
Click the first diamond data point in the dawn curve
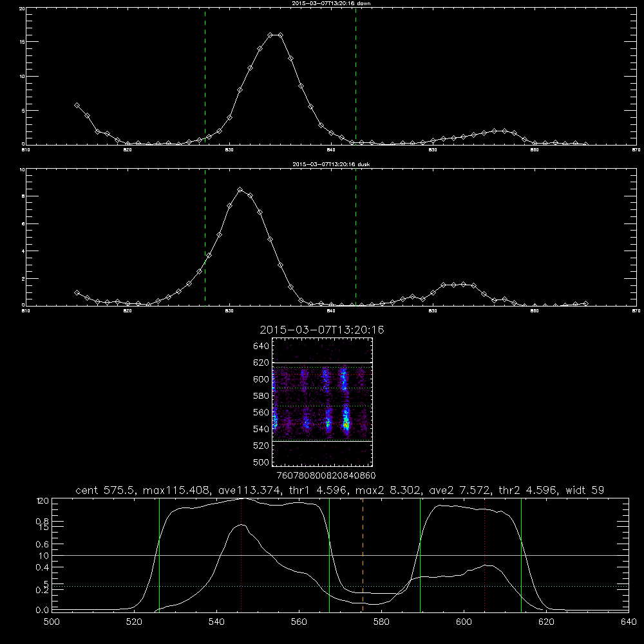77,106
